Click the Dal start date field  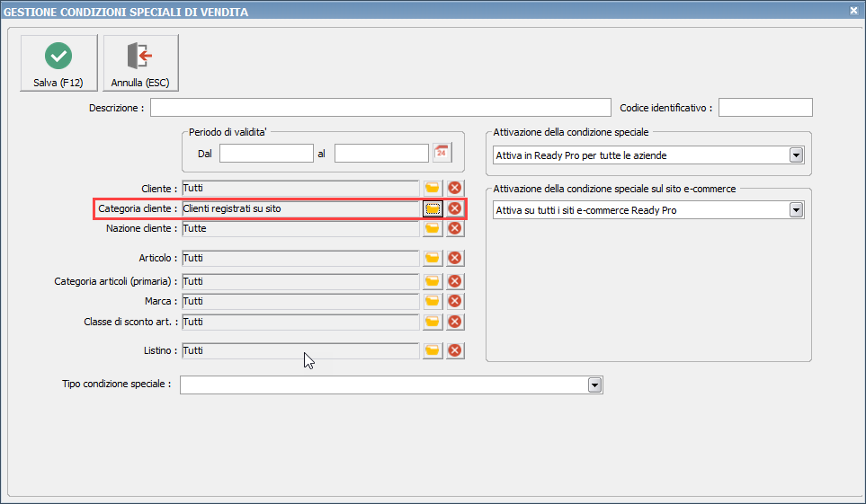[266, 153]
